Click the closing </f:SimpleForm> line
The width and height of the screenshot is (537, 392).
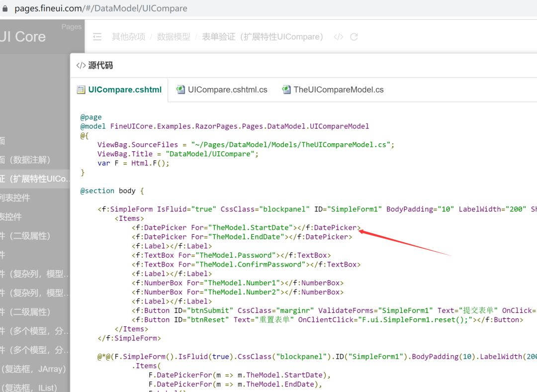point(129,339)
